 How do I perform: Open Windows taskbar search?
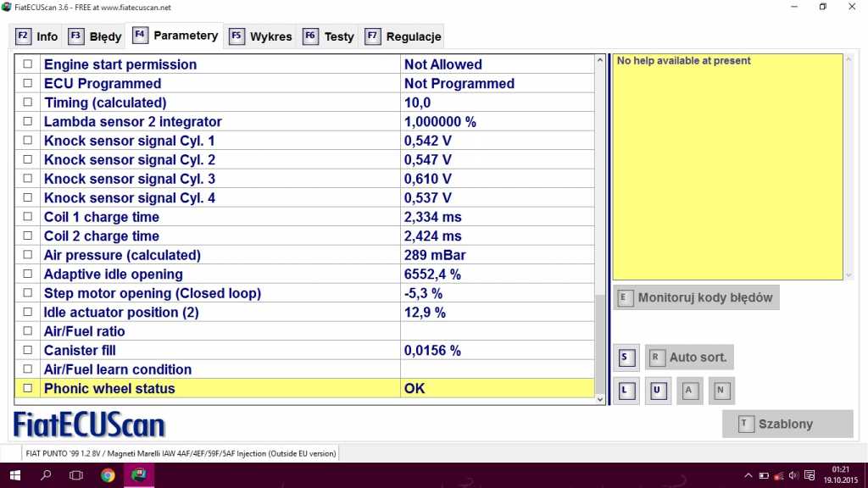[x=46, y=475]
